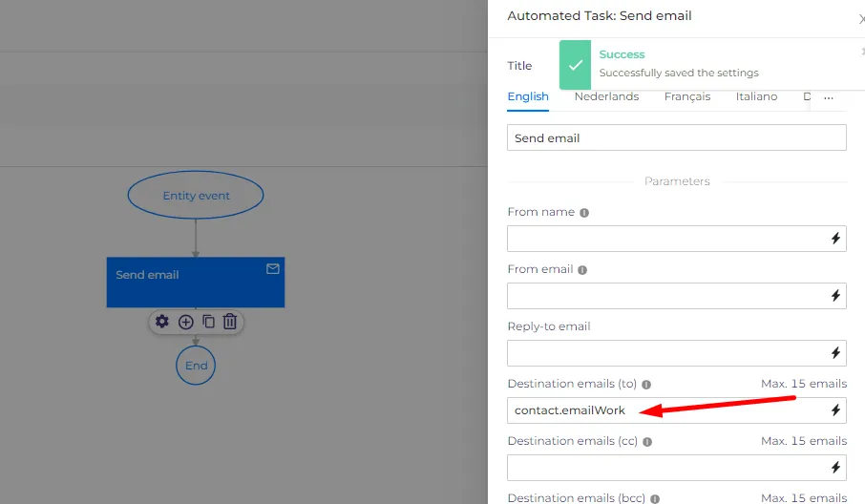Delete the Send email node with trash icon
The height and width of the screenshot is (504, 865).
pos(230,322)
